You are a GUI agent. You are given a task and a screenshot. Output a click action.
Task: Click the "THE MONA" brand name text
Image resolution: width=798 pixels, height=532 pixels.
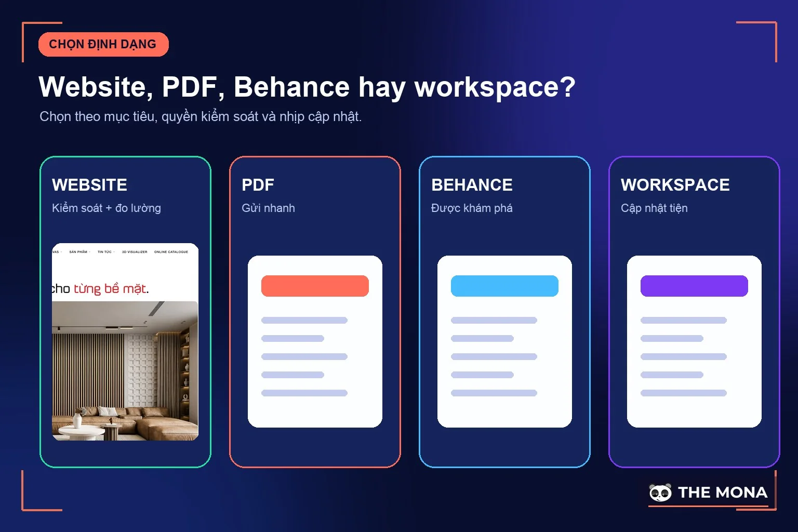pos(723,493)
